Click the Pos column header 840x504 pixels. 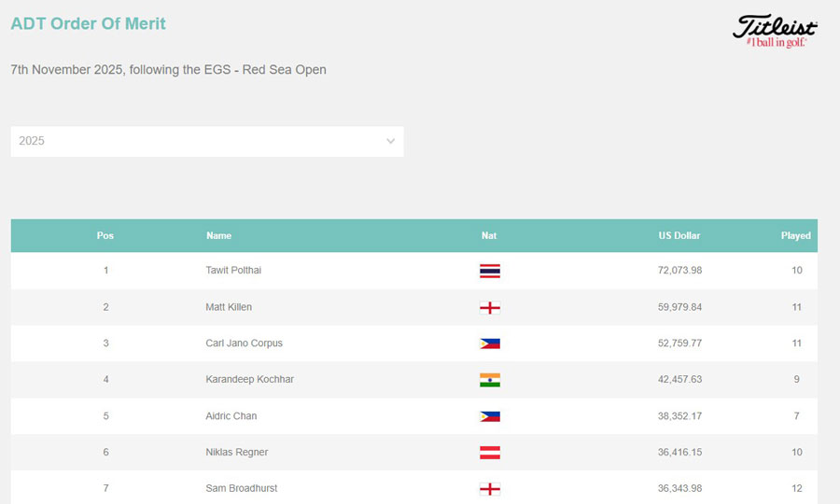105,236
